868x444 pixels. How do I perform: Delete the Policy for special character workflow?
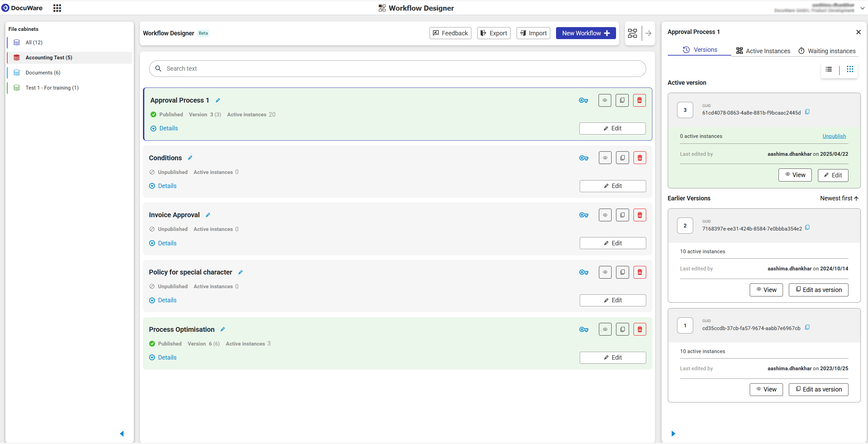click(639, 272)
